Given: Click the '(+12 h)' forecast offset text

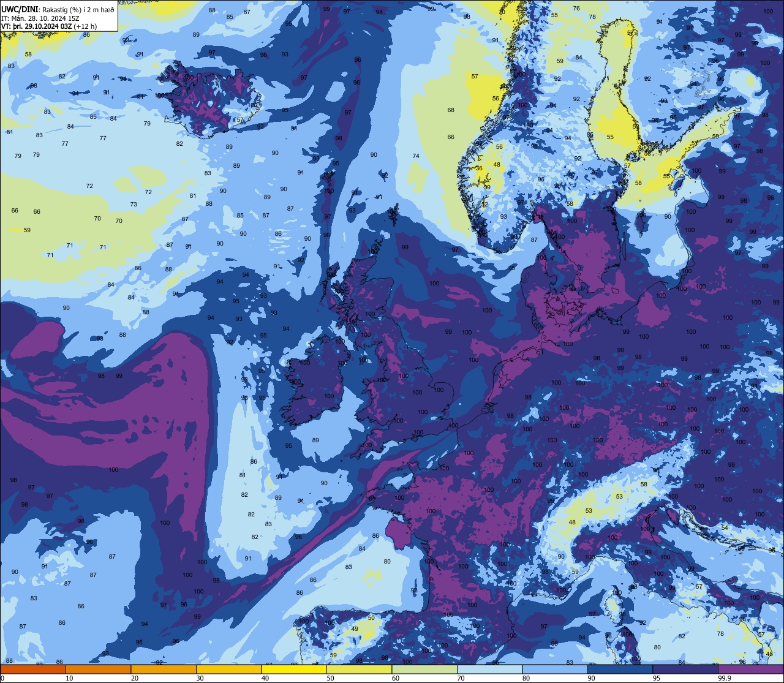Looking at the screenshot, I should 85,26.
